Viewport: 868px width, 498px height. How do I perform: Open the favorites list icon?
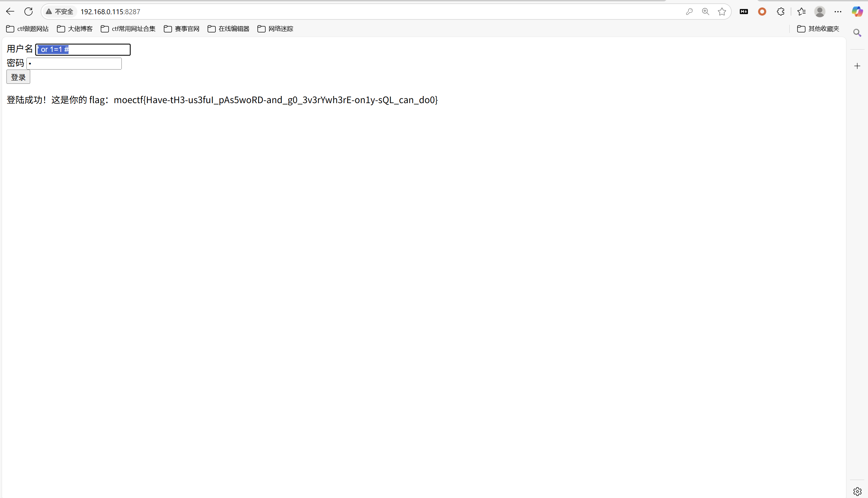click(x=801, y=12)
